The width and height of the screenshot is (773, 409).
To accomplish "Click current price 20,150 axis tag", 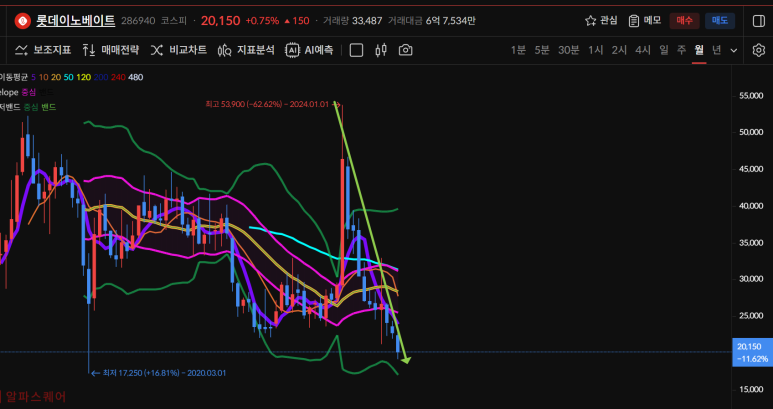I will [x=752, y=353].
